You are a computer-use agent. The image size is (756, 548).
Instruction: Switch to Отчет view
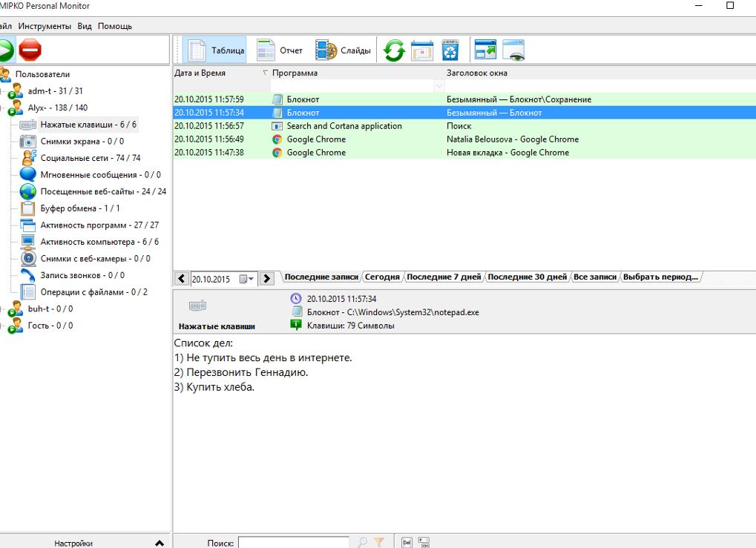(280, 50)
